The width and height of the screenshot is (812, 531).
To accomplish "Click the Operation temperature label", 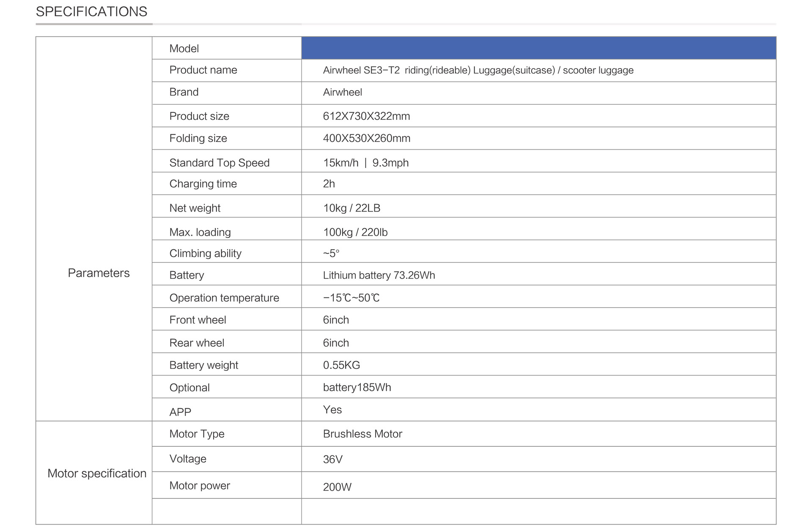I will [x=224, y=298].
